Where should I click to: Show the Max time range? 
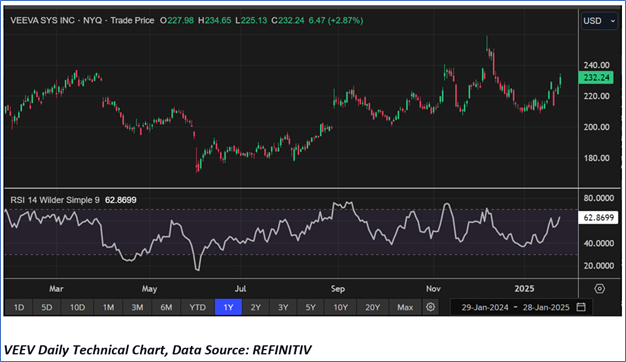click(405, 307)
